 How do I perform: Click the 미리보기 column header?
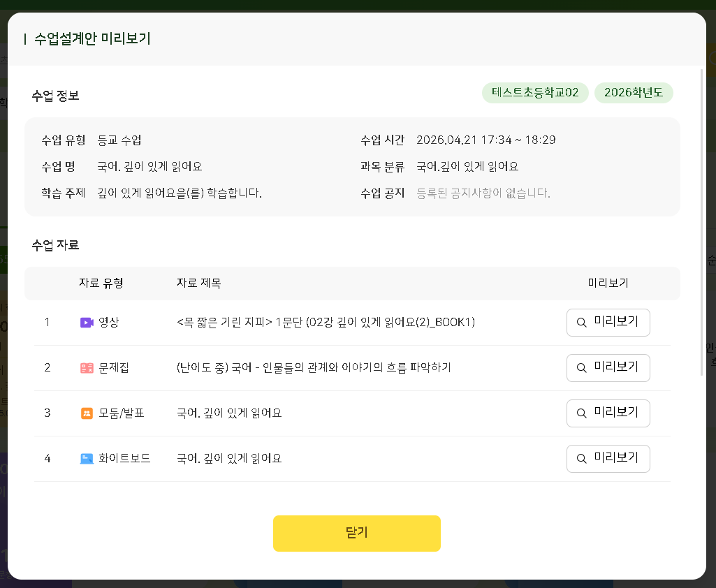(608, 283)
